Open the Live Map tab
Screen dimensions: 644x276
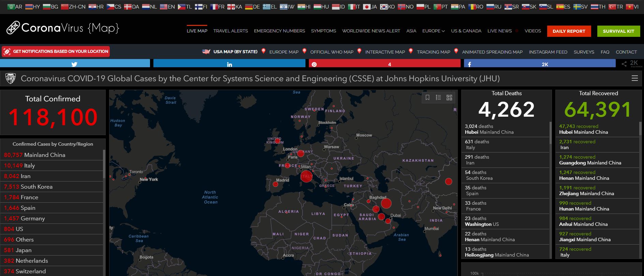click(197, 31)
